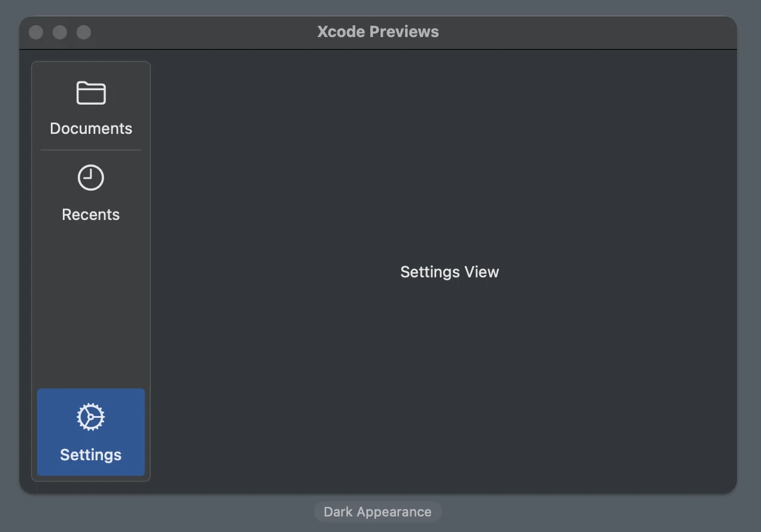Minimize the Xcode Previews window
This screenshot has width=761, height=532.
[60, 32]
